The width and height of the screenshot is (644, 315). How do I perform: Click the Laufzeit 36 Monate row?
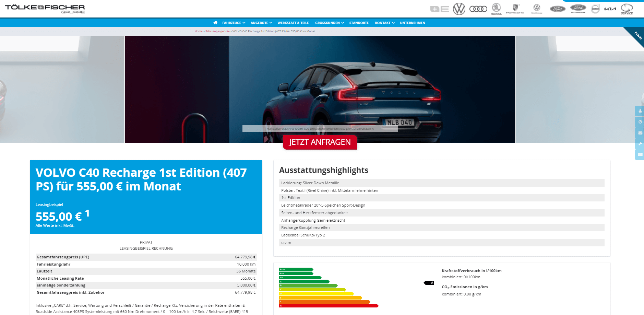click(146, 271)
